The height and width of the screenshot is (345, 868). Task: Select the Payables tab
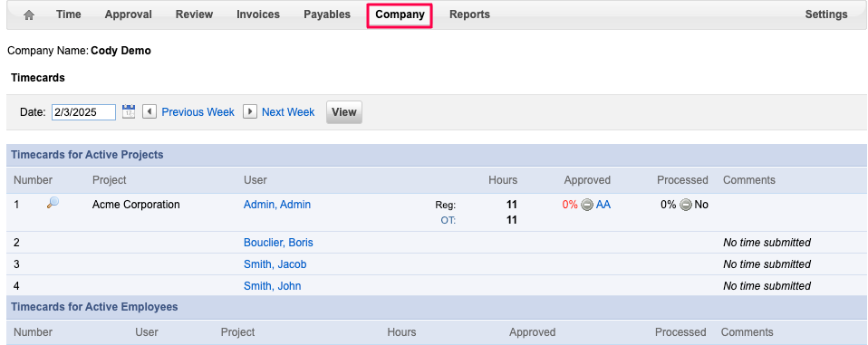[327, 14]
